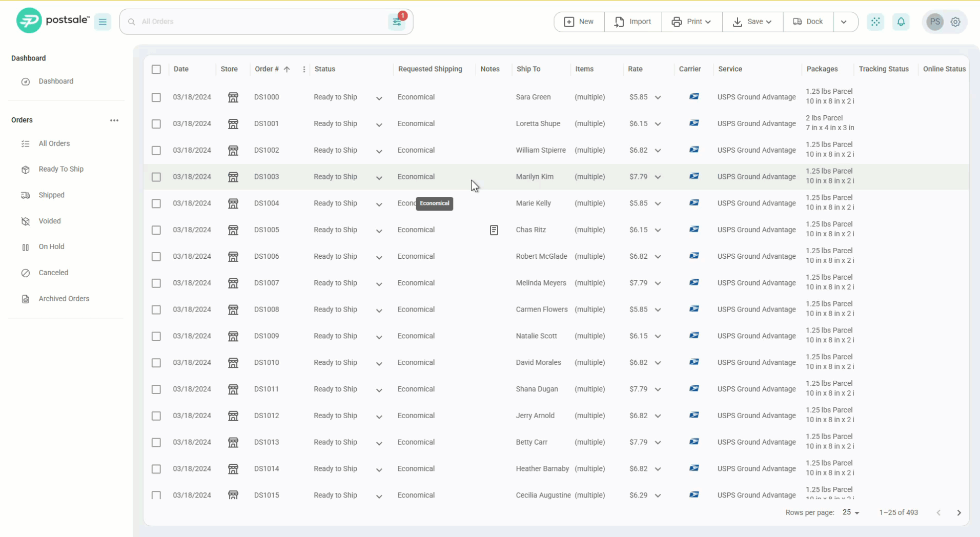The width and height of the screenshot is (980, 537).
Task: Click the Voided icon in the sidebar
Action: [25, 221]
